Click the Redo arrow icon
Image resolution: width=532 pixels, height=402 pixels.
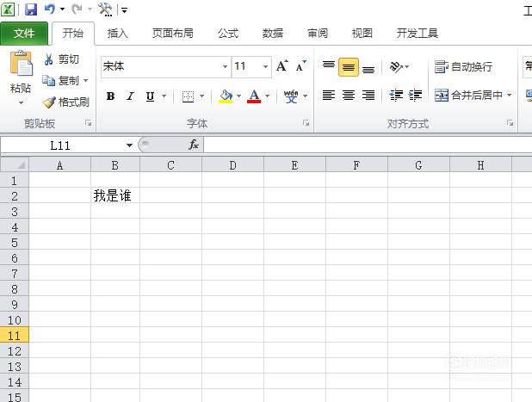(77, 9)
